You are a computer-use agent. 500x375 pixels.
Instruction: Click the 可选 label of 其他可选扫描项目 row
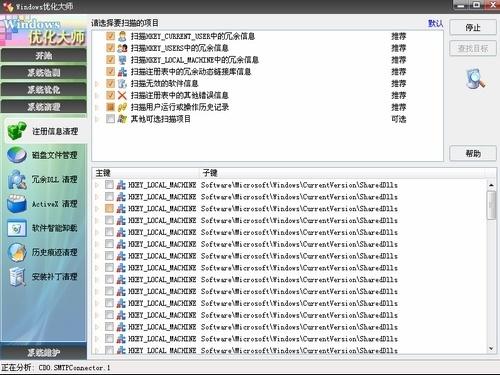(399, 119)
